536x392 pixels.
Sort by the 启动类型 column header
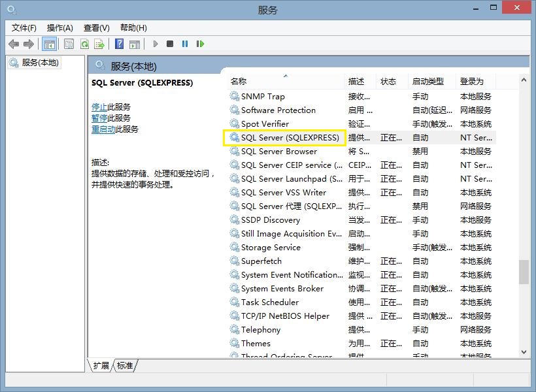431,81
